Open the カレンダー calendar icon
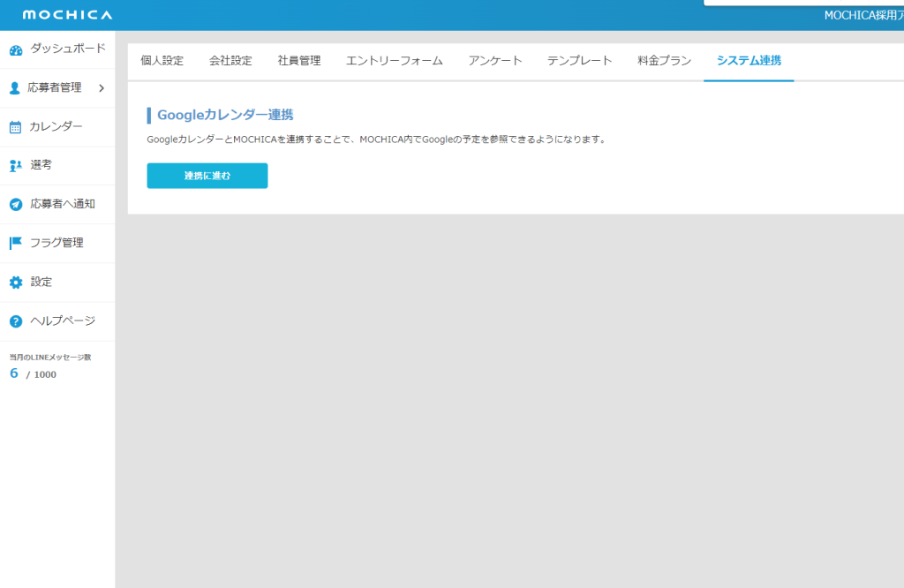The image size is (904, 588). point(15,127)
